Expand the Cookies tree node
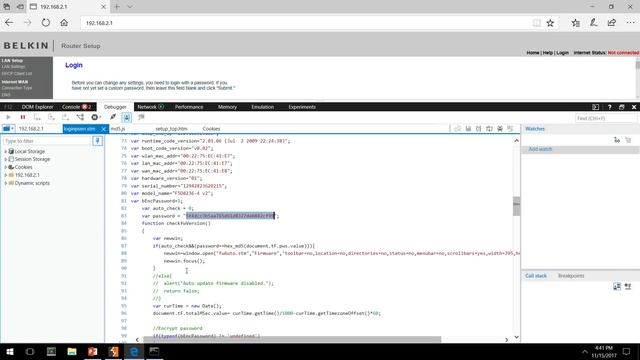Screen dimensions: 640x360 (x=5, y=167)
